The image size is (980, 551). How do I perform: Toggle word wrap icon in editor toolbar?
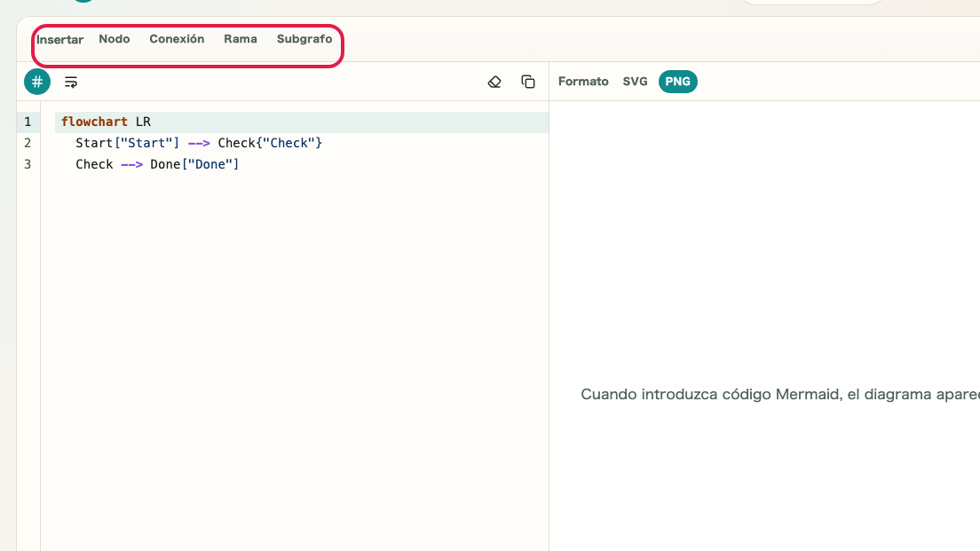pos(71,82)
